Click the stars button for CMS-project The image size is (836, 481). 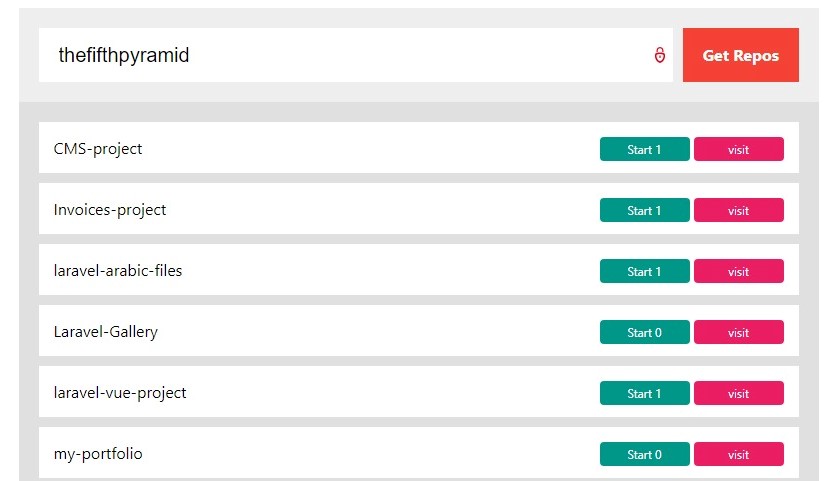pos(644,149)
